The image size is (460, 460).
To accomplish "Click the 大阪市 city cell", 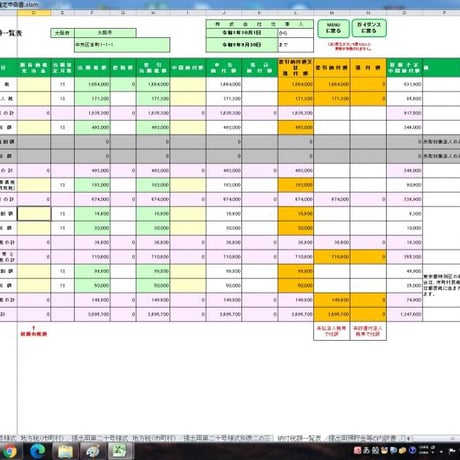I will (x=105, y=33).
